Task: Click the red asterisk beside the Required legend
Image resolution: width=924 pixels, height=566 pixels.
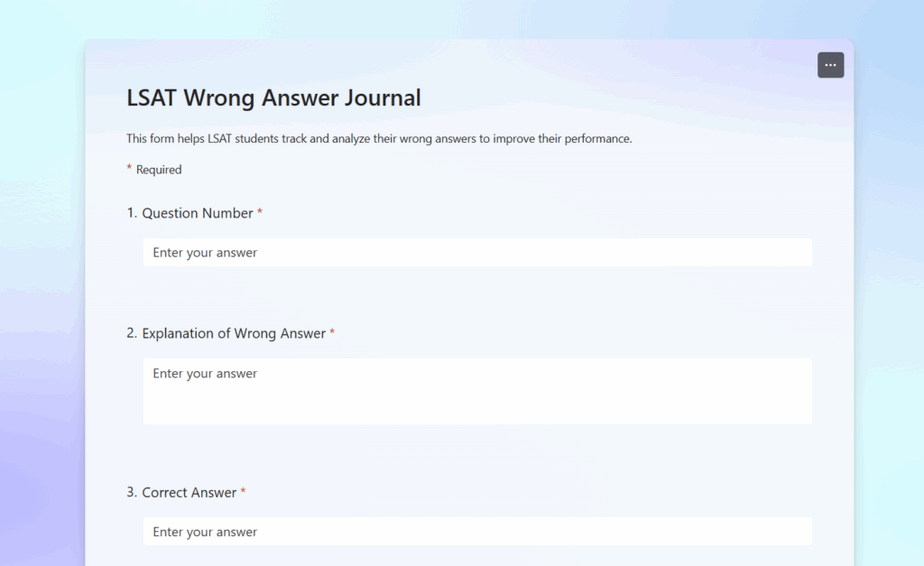Action: click(129, 168)
